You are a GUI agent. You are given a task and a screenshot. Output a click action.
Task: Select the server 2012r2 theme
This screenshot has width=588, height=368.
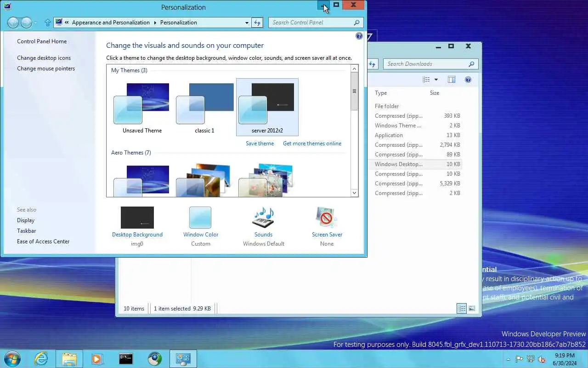(267, 107)
